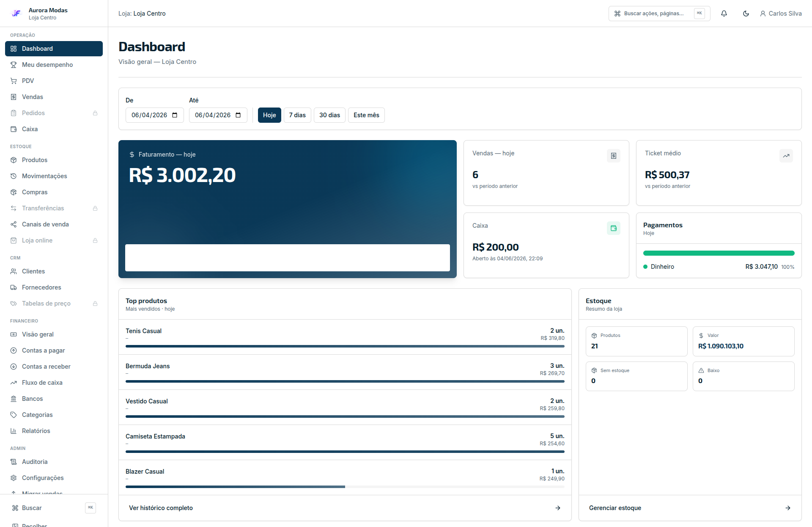
Task: Open Carlos Silva user menu
Action: (781, 14)
